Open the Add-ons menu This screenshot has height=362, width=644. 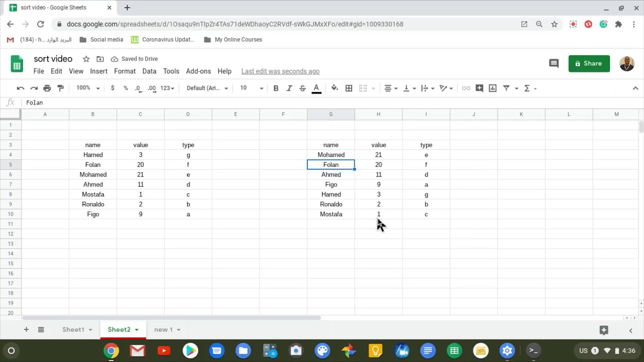point(198,71)
